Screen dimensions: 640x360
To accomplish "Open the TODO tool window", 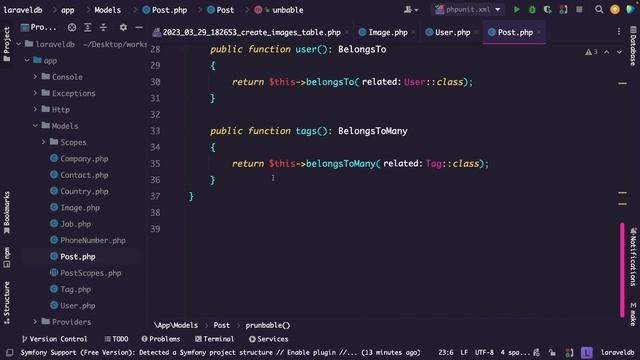I will pos(116,339).
